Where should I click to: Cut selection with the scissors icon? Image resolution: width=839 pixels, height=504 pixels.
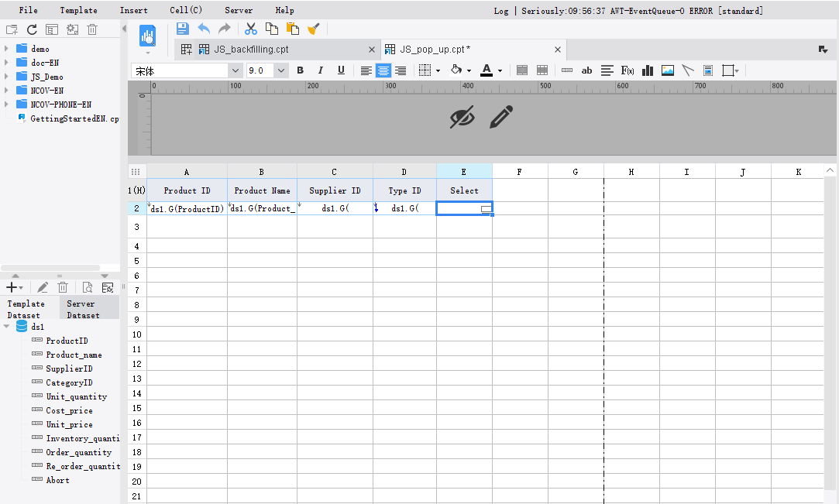pos(249,28)
